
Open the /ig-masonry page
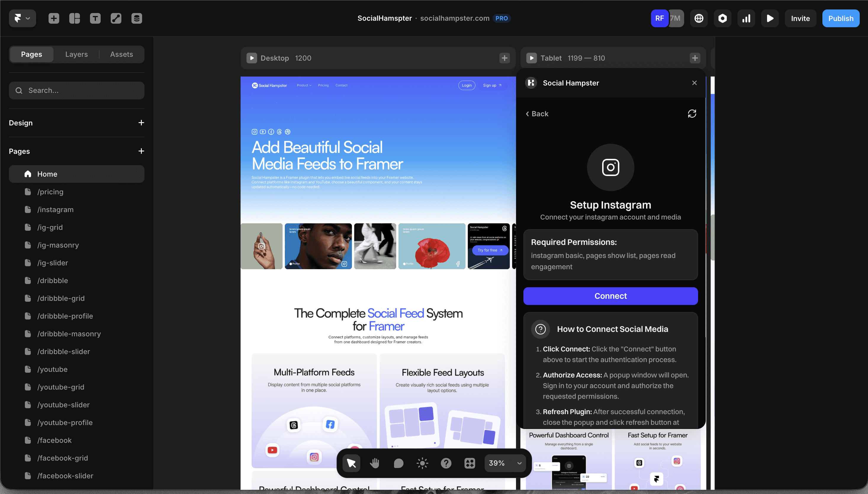58,245
